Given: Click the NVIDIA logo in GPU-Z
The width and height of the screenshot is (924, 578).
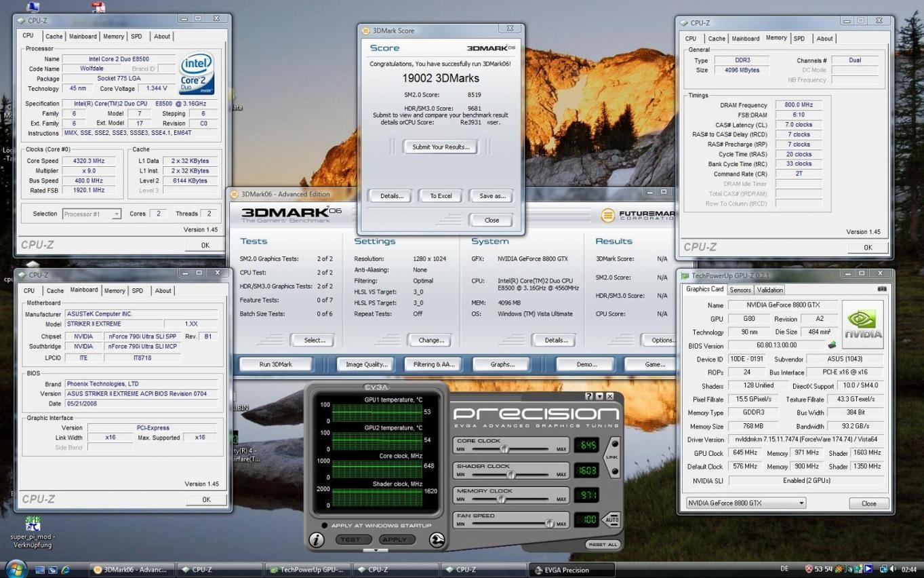Looking at the screenshot, I should coord(863,324).
